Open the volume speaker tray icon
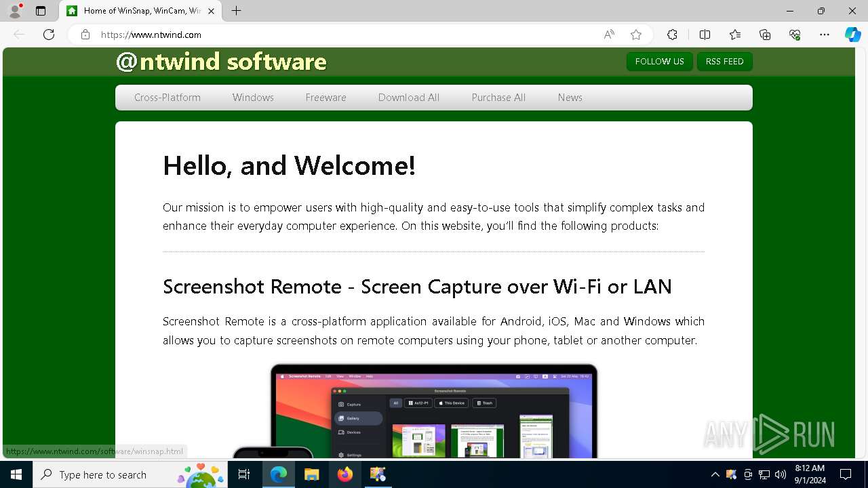Viewport: 868px width, 488px height. pos(781,474)
